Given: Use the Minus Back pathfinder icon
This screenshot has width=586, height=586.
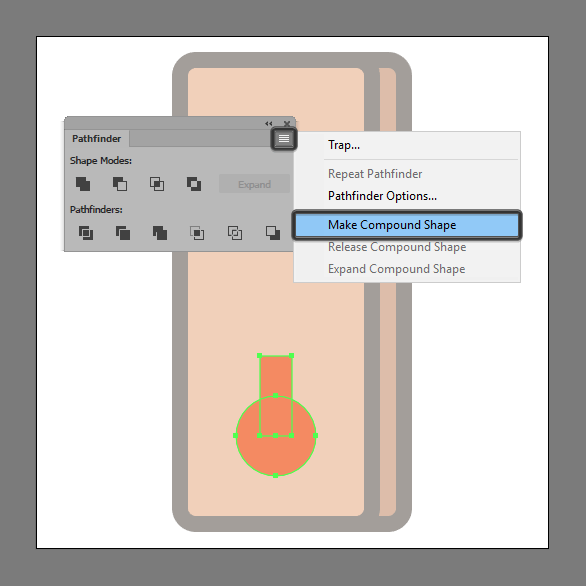Looking at the screenshot, I should coord(273,233).
